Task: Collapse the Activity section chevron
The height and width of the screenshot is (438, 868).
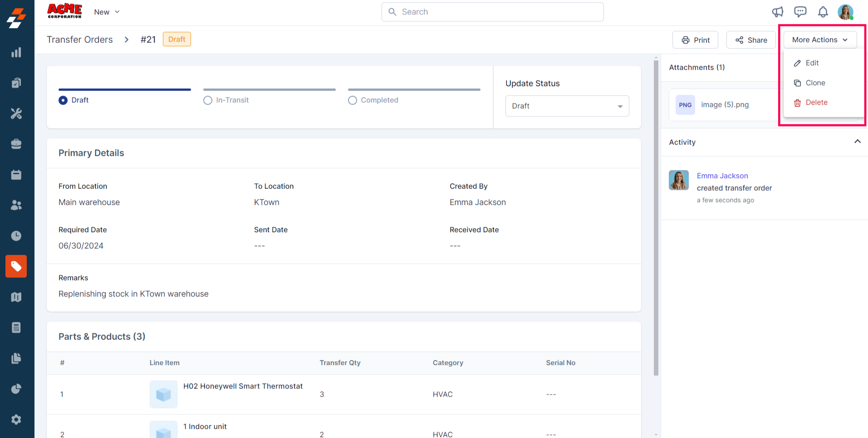Action: (857, 141)
